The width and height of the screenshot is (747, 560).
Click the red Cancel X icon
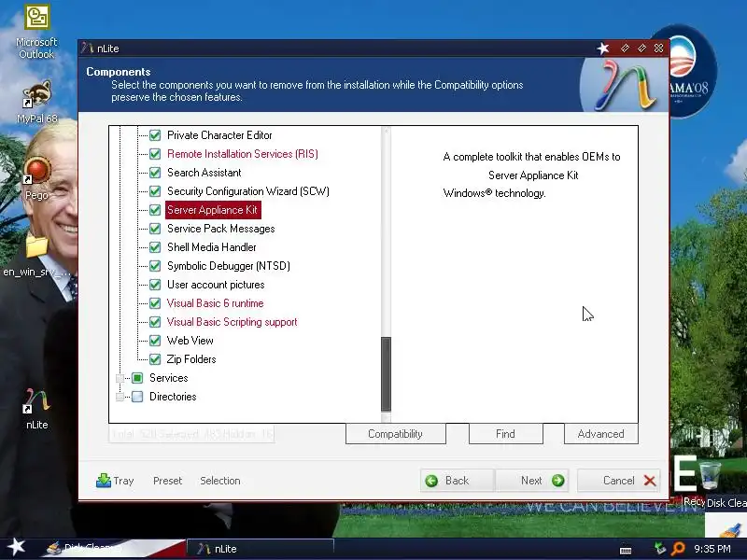tap(650, 481)
